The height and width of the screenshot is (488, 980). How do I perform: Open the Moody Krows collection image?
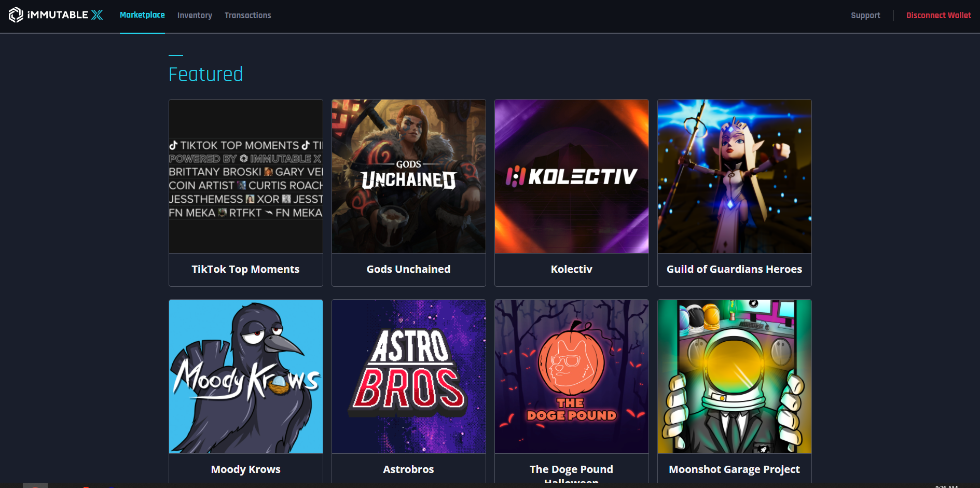click(246, 377)
